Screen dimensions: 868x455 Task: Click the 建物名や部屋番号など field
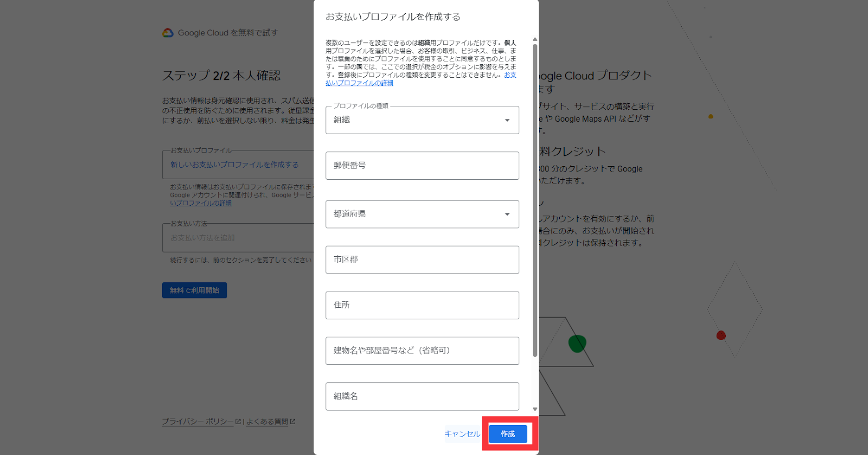pos(422,351)
